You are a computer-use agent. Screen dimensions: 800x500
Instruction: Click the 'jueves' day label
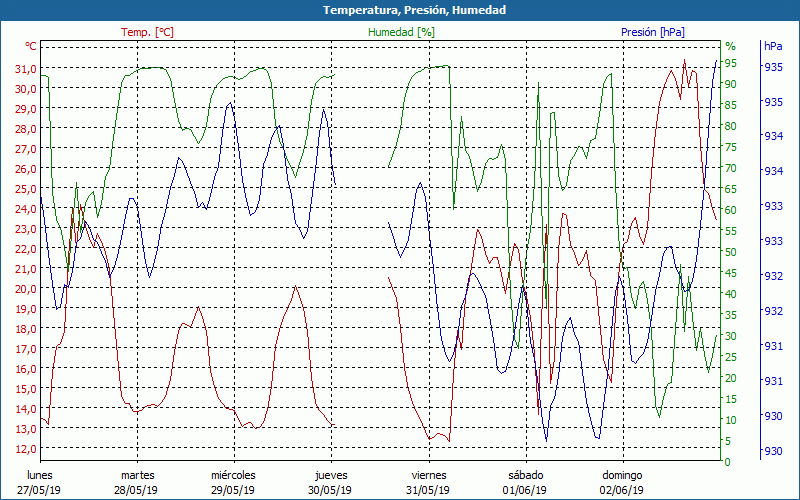click(x=331, y=475)
